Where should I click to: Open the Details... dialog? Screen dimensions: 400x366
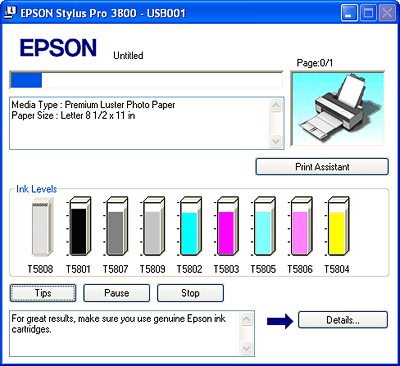(x=343, y=320)
